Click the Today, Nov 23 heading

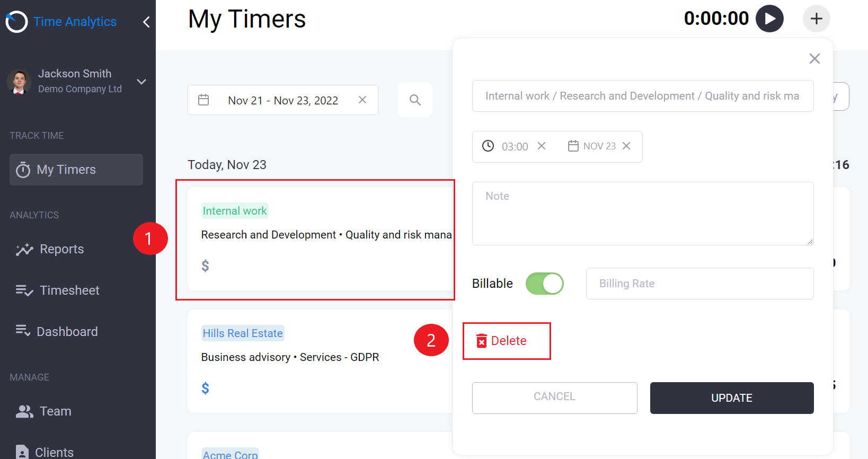click(x=227, y=165)
